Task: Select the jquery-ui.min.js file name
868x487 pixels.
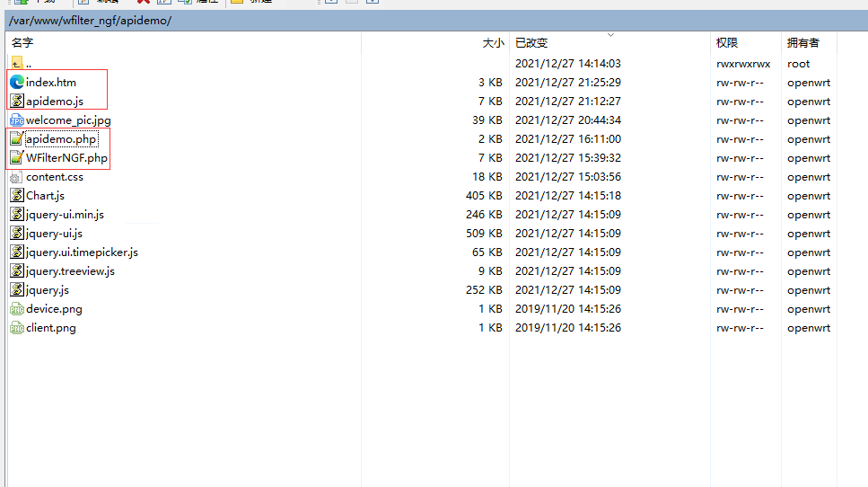Action: tap(65, 215)
